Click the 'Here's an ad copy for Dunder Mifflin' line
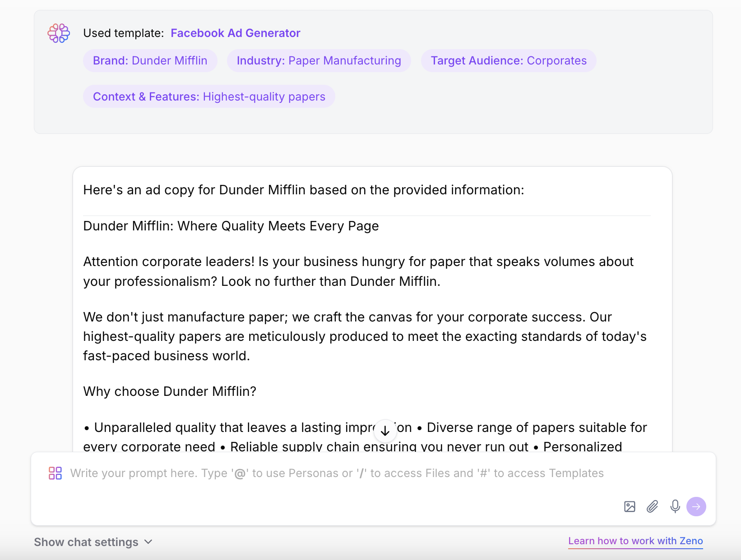This screenshot has width=741, height=560. point(304,190)
